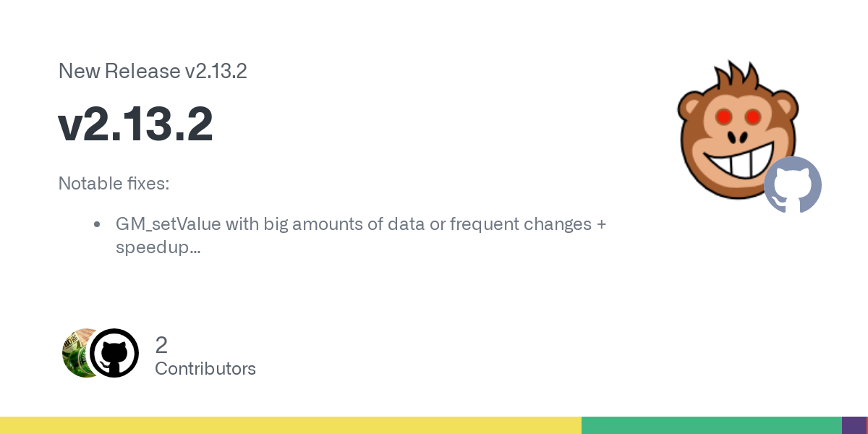The height and width of the screenshot is (434, 868).
Task: Click the green language bar segment
Action: pyautogui.click(x=711, y=425)
